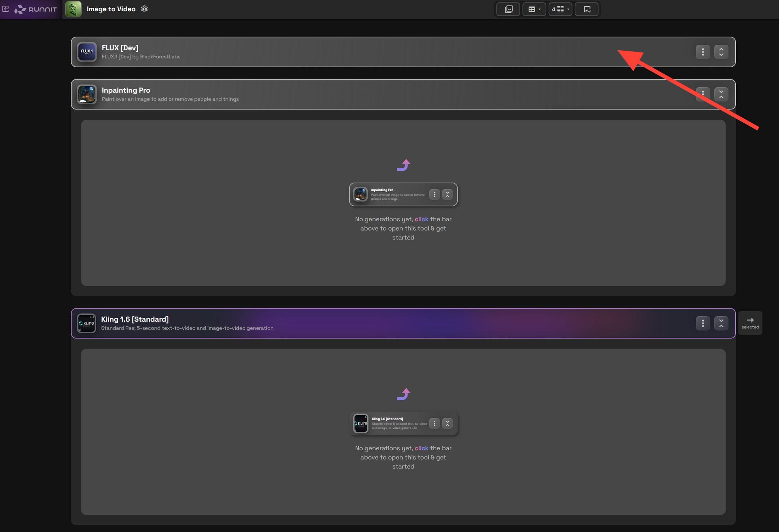Image resolution: width=779 pixels, height=532 pixels.
Task: Click the image select checkmark icon
Action: coord(587,9)
